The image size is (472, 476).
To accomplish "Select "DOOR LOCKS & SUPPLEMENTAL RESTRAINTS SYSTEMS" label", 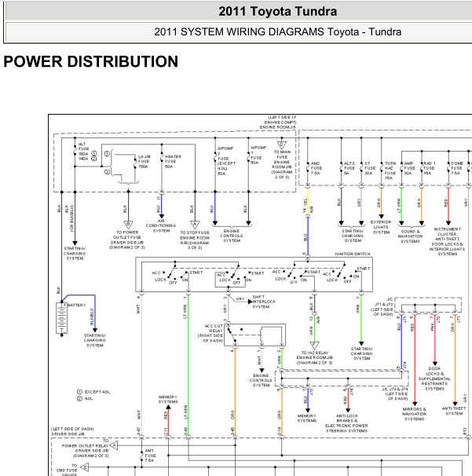I will point(434,379).
